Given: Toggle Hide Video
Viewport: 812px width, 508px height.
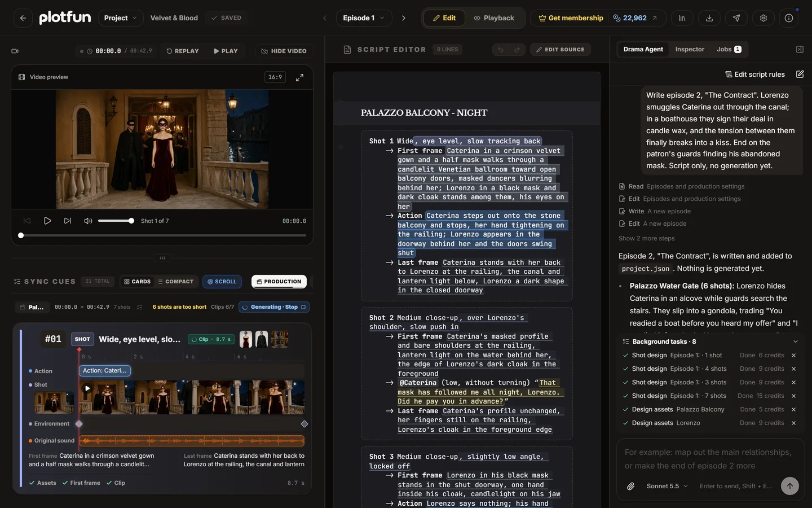Looking at the screenshot, I should [284, 51].
